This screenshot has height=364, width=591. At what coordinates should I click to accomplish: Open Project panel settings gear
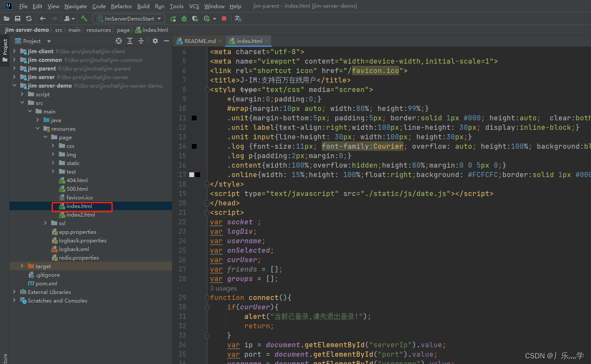(155, 41)
